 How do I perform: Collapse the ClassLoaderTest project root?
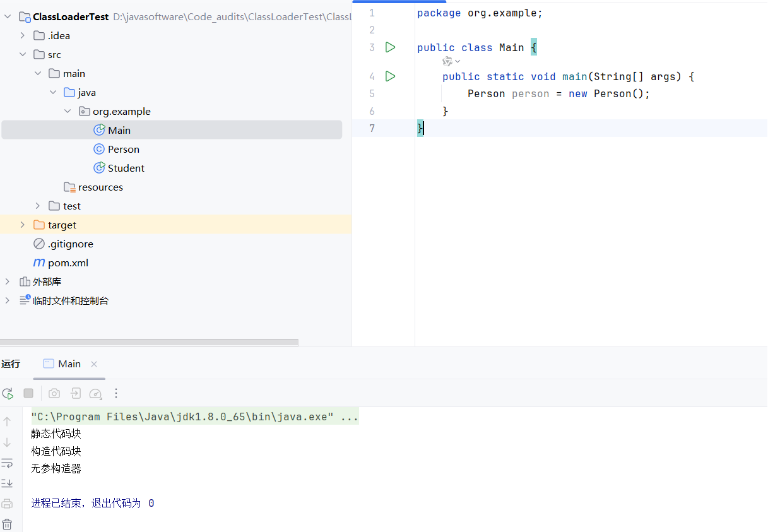8,17
